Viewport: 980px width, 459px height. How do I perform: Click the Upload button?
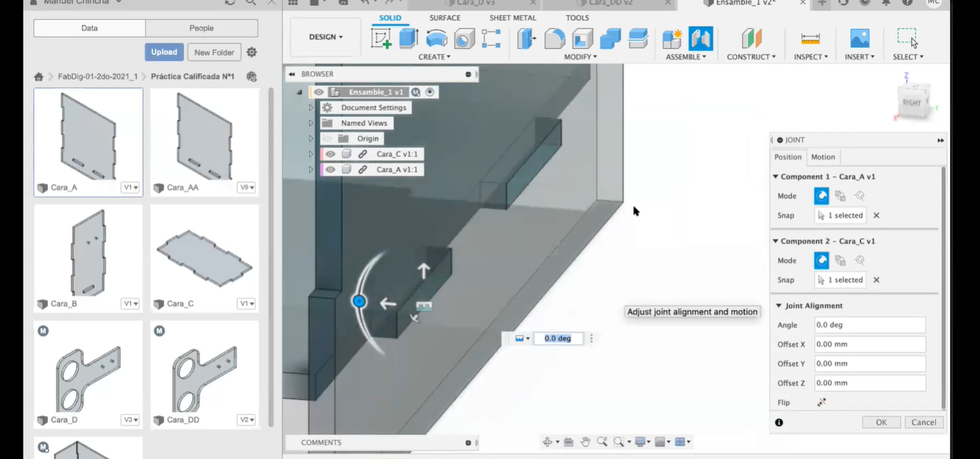pos(164,52)
